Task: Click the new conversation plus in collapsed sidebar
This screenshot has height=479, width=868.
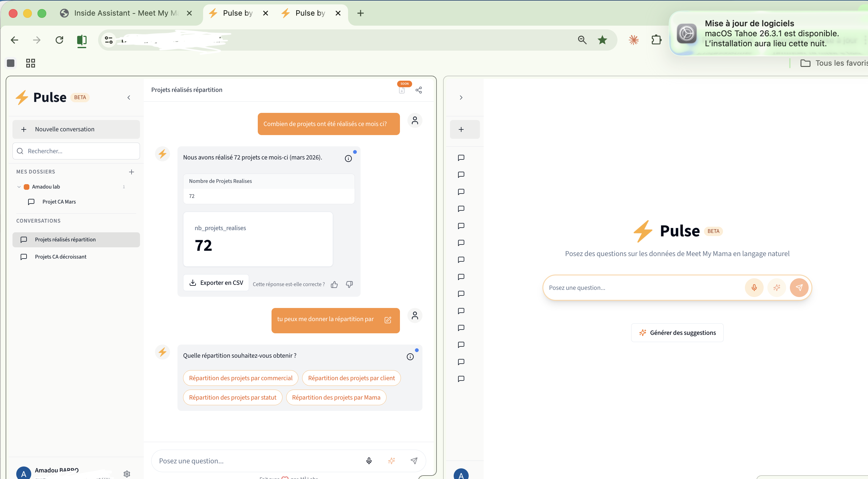Action: coord(461,129)
